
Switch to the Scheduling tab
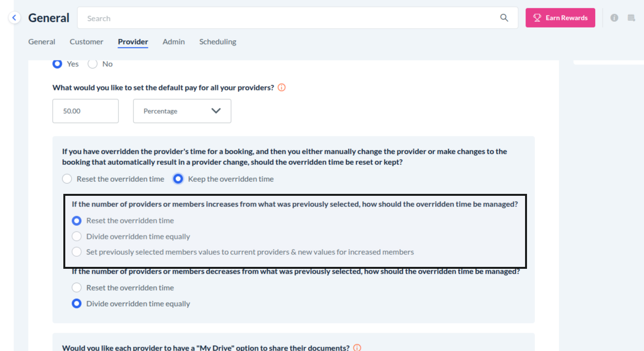click(218, 42)
